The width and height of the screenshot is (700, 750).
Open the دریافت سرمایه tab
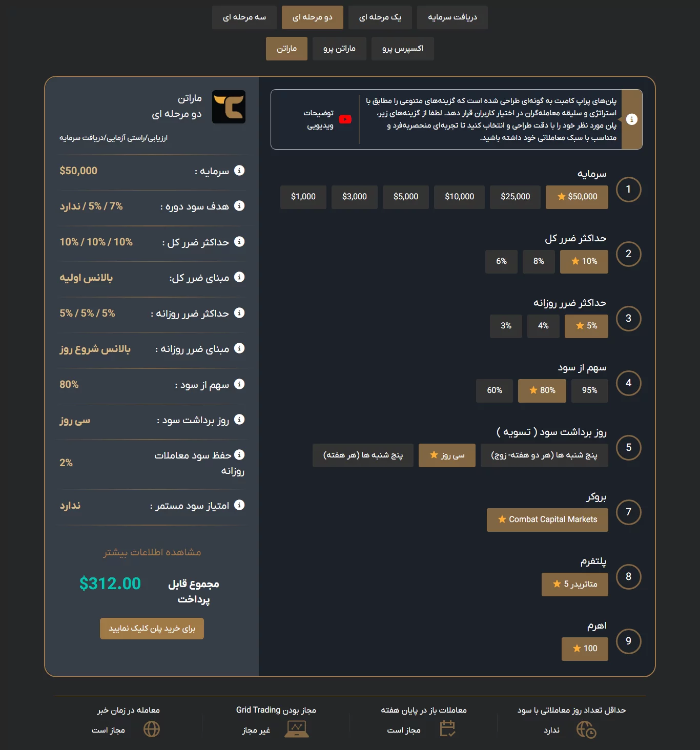[452, 17]
